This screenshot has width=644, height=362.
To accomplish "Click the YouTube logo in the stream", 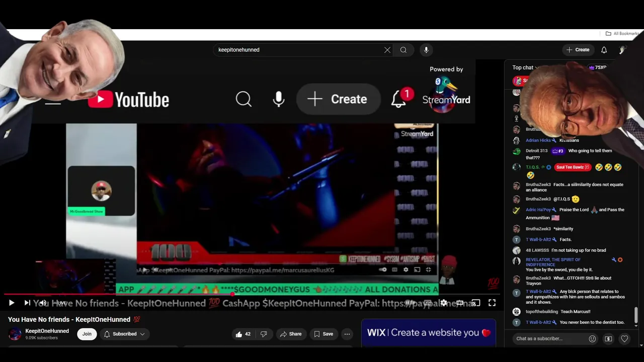I will click(128, 100).
